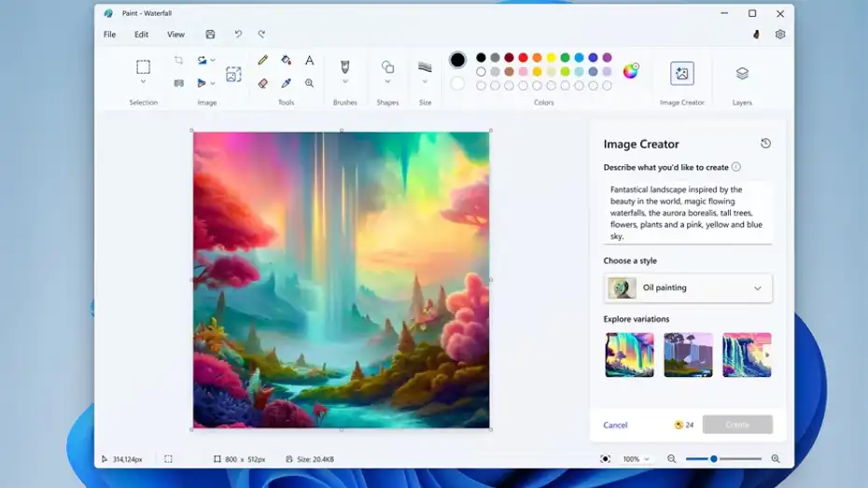Select the Pencil tool
The height and width of the screenshot is (488, 868).
pyautogui.click(x=263, y=60)
